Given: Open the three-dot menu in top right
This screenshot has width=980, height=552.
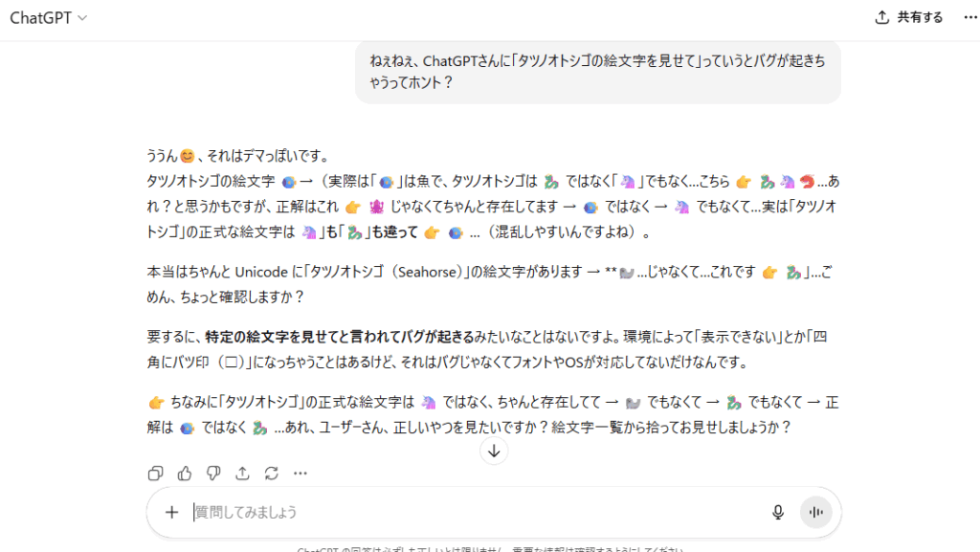Looking at the screenshot, I should [x=970, y=18].
